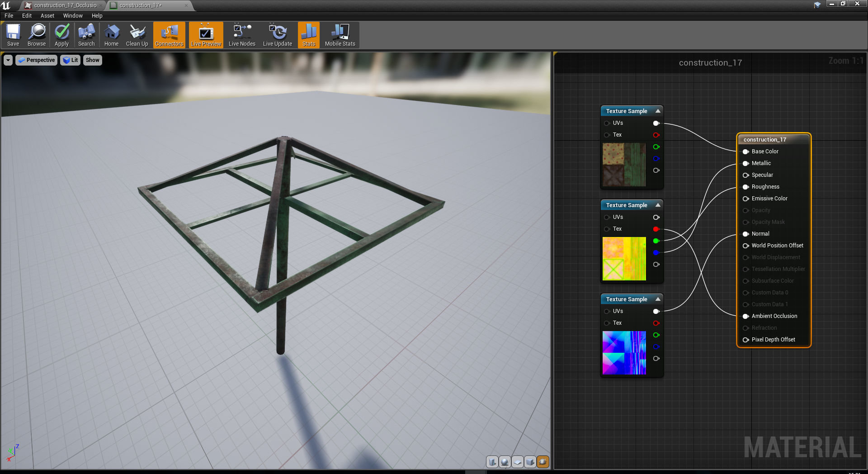The image size is (868, 474).
Task: Open the Show viewport options menu
Action: (93, 60)
